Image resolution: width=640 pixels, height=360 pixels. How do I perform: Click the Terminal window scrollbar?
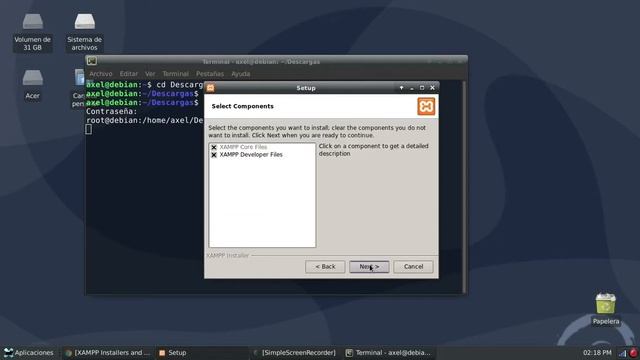(x=464, y=186)
